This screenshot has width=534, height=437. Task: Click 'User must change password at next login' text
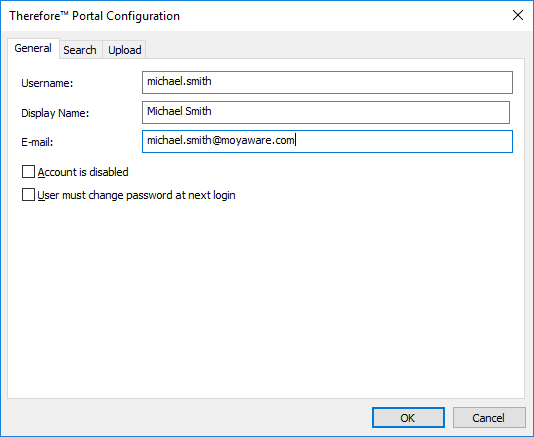[x=136, y=195]
